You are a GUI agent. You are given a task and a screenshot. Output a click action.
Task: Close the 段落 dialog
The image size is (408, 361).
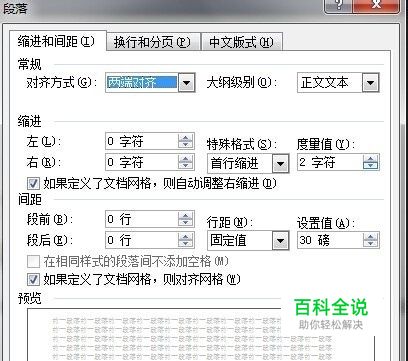click(x=376, y=5)
